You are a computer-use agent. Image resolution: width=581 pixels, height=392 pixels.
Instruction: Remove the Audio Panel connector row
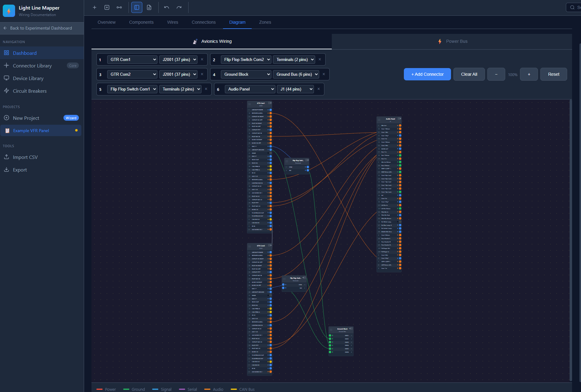319,89
